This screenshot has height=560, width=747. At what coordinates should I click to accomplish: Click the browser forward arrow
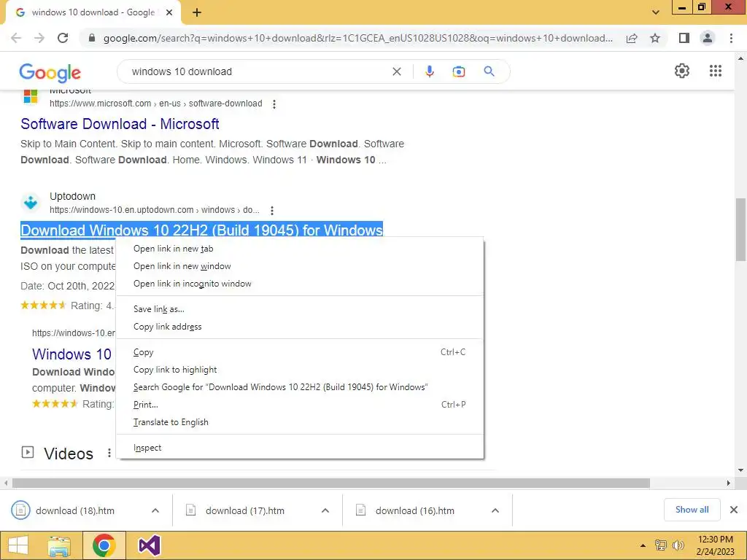[x=39, y=38]
